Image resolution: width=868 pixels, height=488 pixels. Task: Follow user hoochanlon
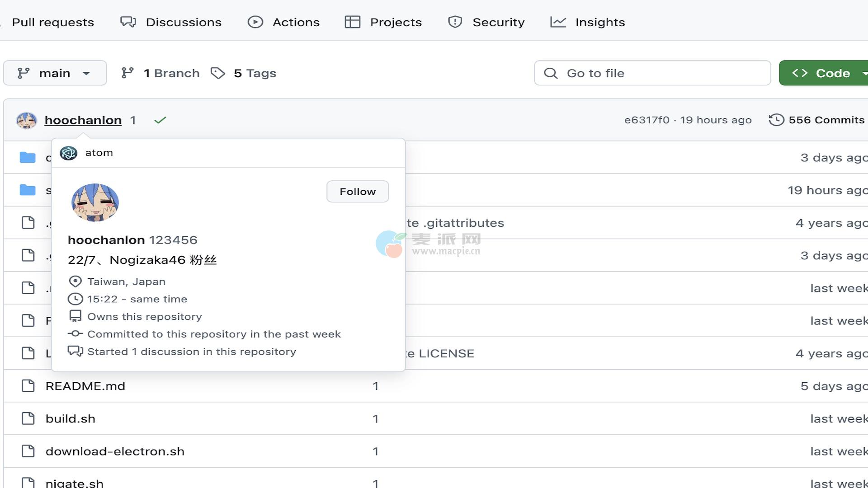(x=357, y=192)
